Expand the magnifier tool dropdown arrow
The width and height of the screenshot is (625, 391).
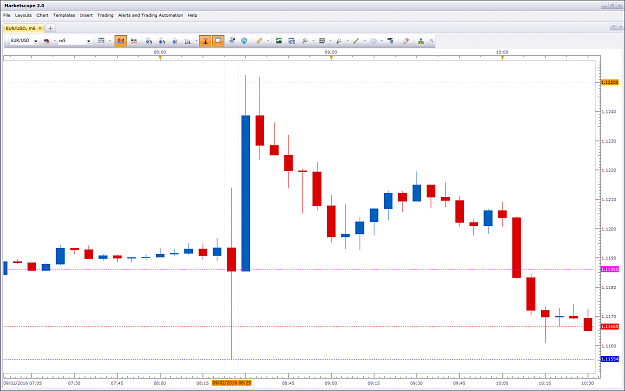click(313, 41)
